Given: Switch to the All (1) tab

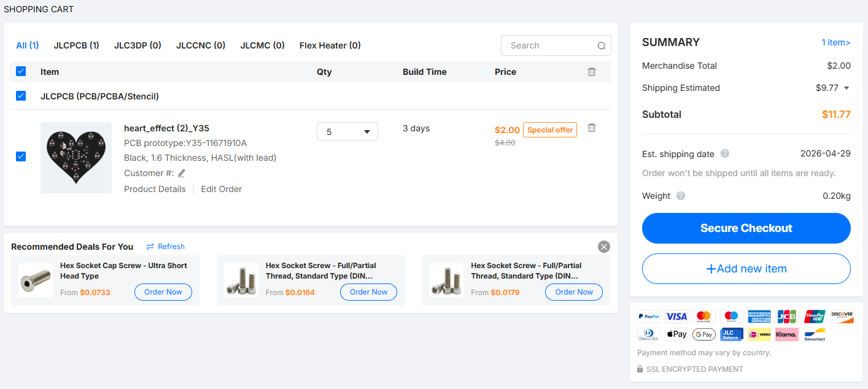Looking at the screenshot, I should pos(28,45).
